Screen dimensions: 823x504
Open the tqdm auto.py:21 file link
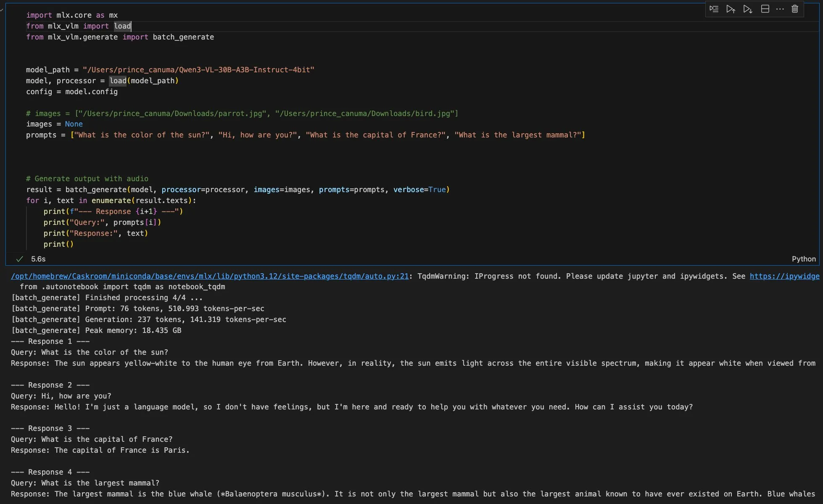(209, 276)
